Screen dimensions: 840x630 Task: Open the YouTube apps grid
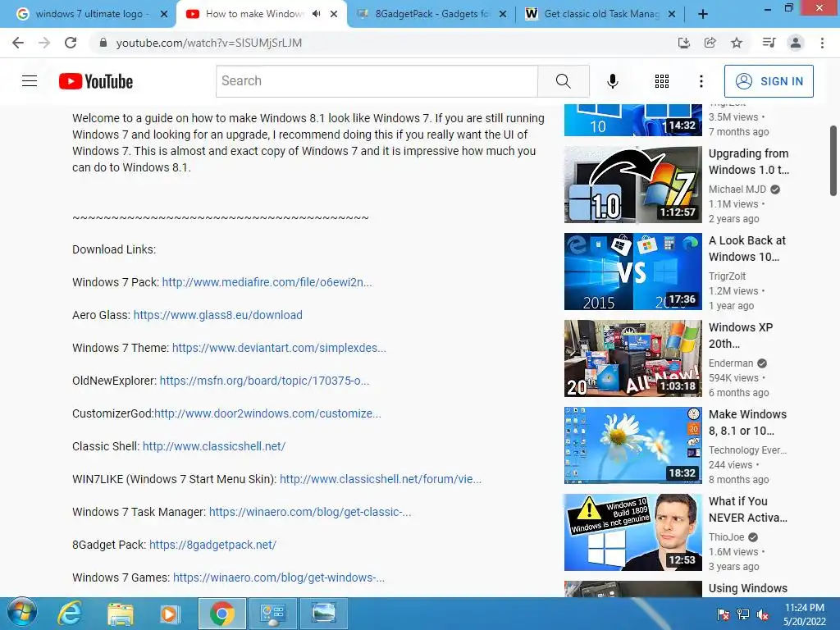coord(662,81)
